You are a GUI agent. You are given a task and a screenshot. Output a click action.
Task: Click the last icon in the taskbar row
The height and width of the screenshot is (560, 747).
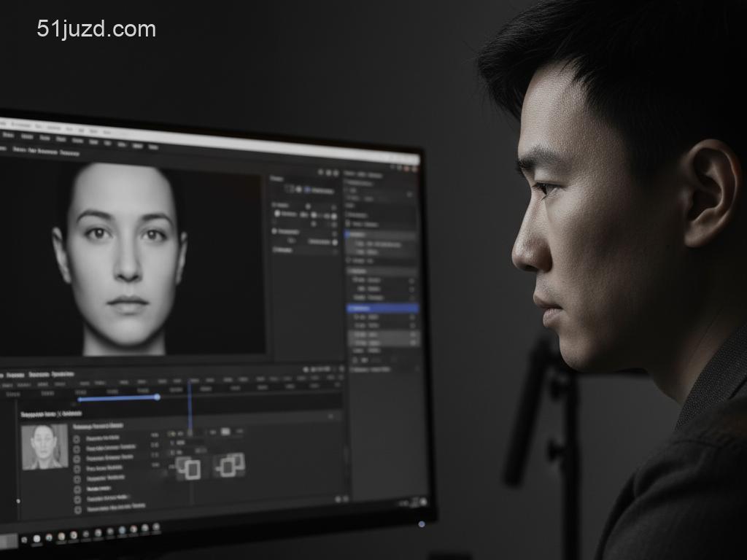pos(155,526)
